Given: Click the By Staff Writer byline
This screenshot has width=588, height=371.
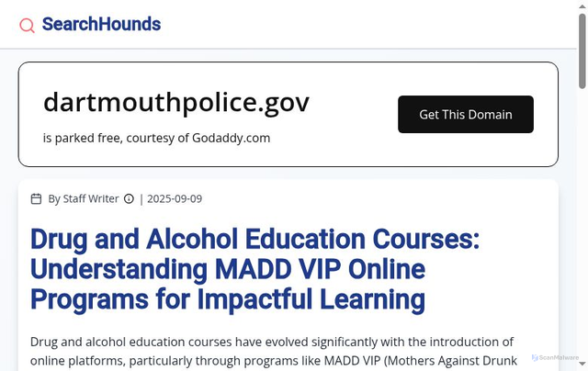Looking at the screenshot, I should 83,198.
